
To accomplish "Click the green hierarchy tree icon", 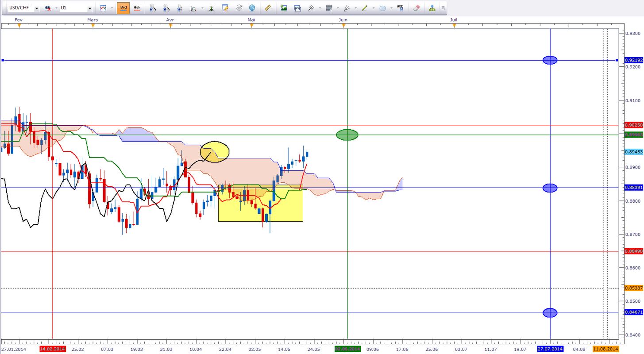I will [x=432, y=8].
